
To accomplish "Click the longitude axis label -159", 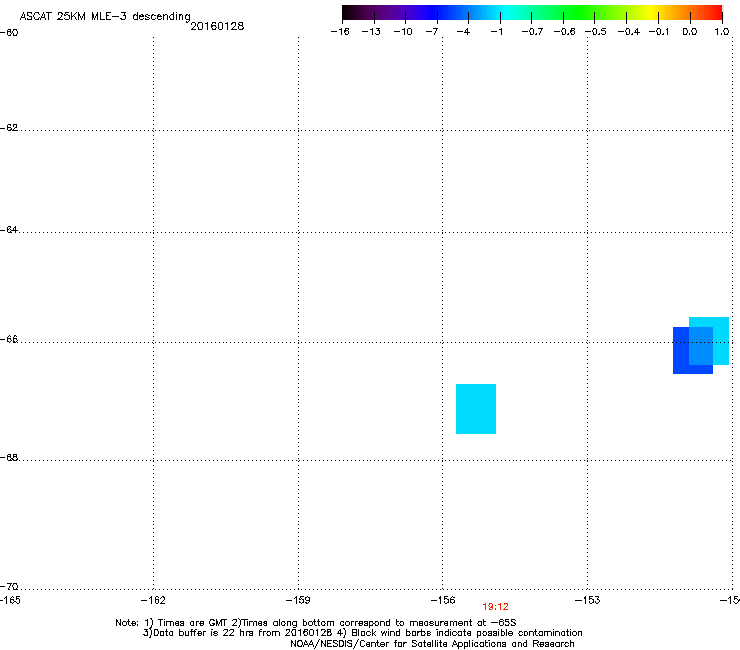I will [x=298, y=600].
